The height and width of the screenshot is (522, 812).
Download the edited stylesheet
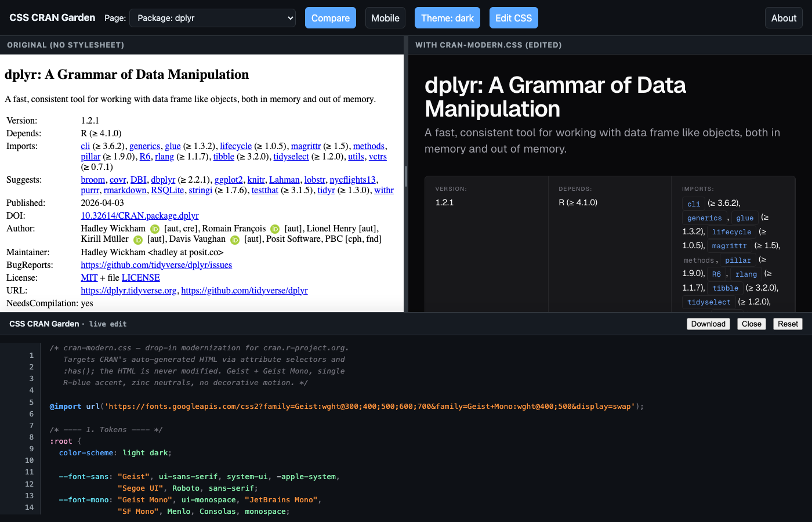(708, 324)
